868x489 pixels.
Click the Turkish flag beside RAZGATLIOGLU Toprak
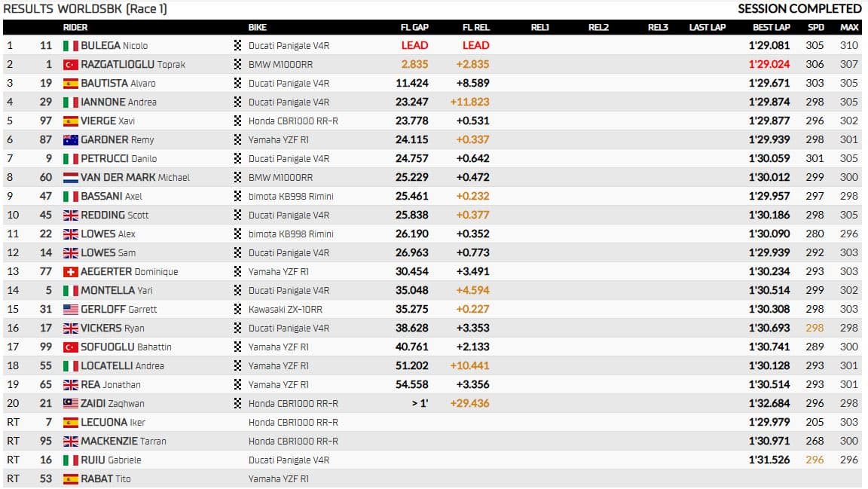70,65
